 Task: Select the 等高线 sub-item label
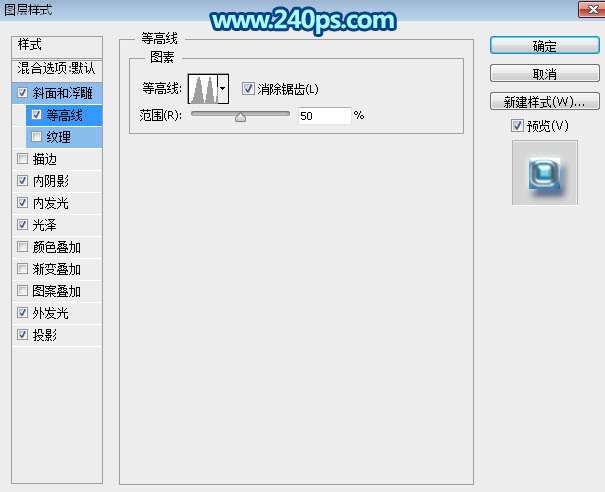click(x=64, y=115)
